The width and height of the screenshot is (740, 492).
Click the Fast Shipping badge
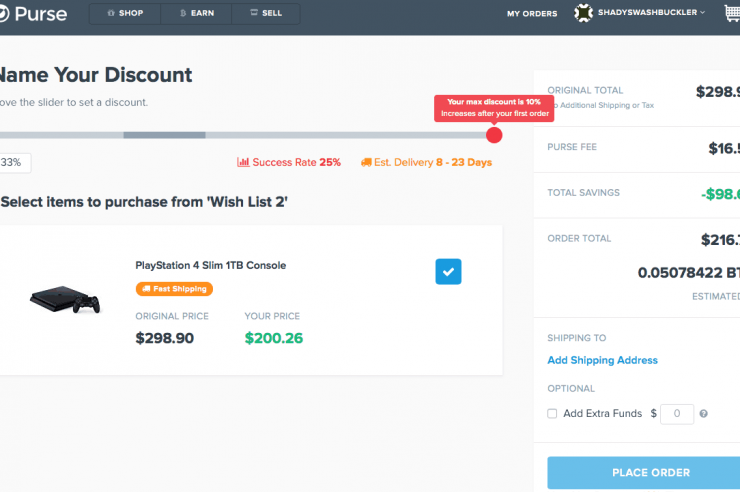174,289
